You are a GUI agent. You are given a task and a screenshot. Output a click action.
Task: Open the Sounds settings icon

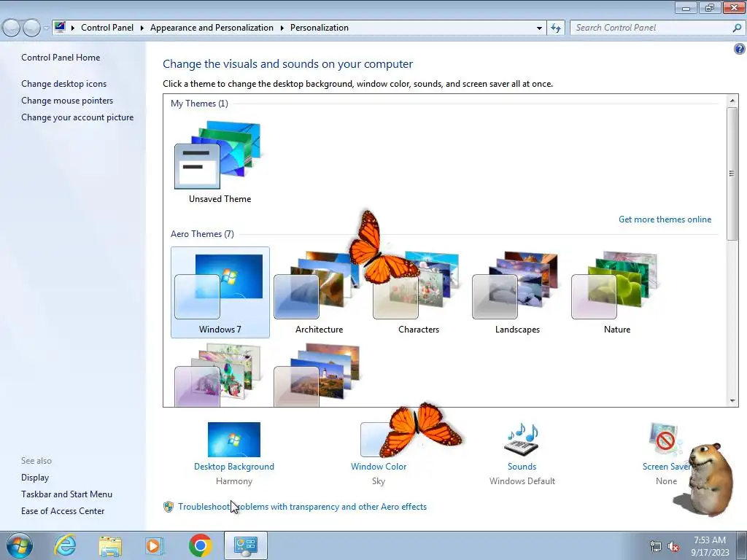pos(522,439)
